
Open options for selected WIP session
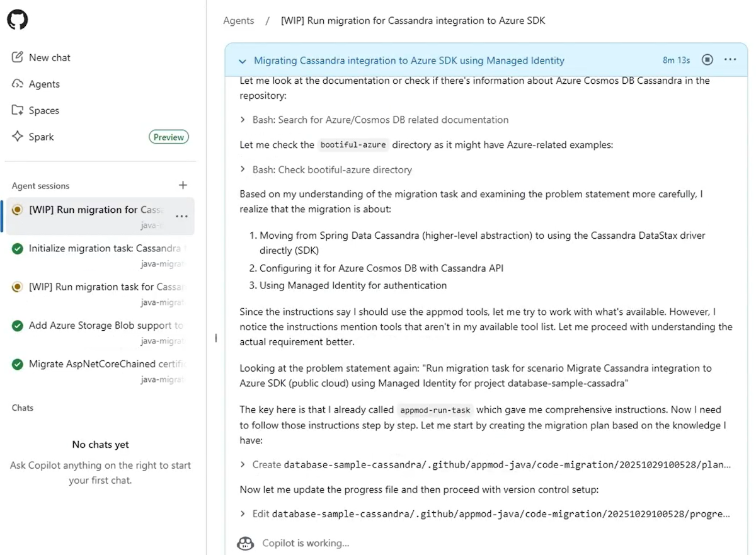tap(181, 216)
